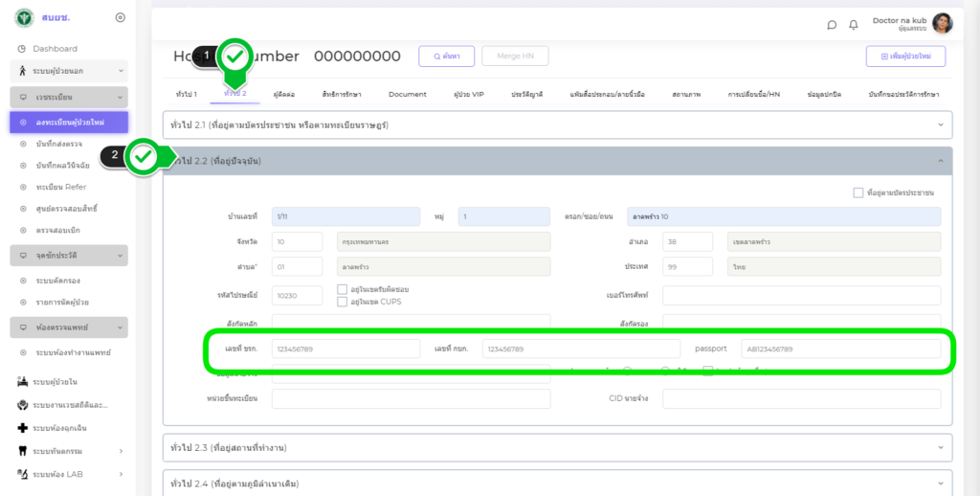Open the notifications bell
This screenshot has height=496, width=980.
point(854,25)
